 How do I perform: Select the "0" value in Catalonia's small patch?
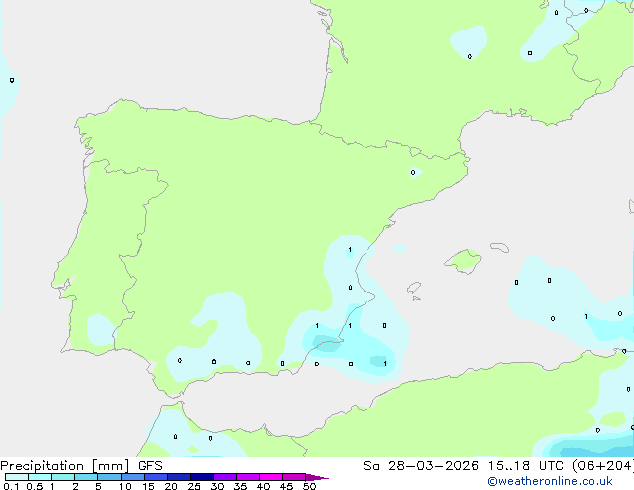point(413,173)
